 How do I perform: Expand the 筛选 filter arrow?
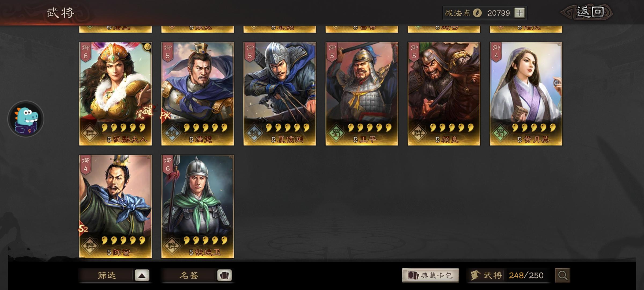pyautogui.click(x=142, y=275)
